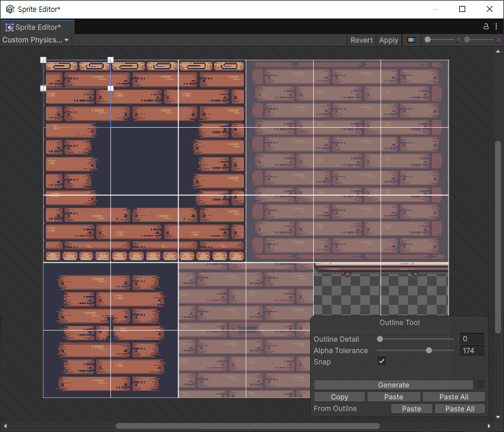Open the three-dot tab options menu

496,27
